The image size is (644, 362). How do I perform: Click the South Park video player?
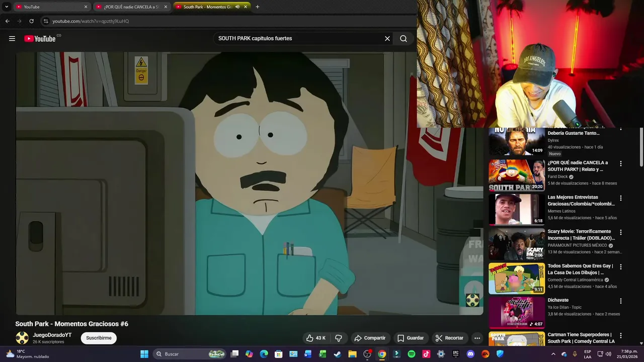(x=249, y=184)
